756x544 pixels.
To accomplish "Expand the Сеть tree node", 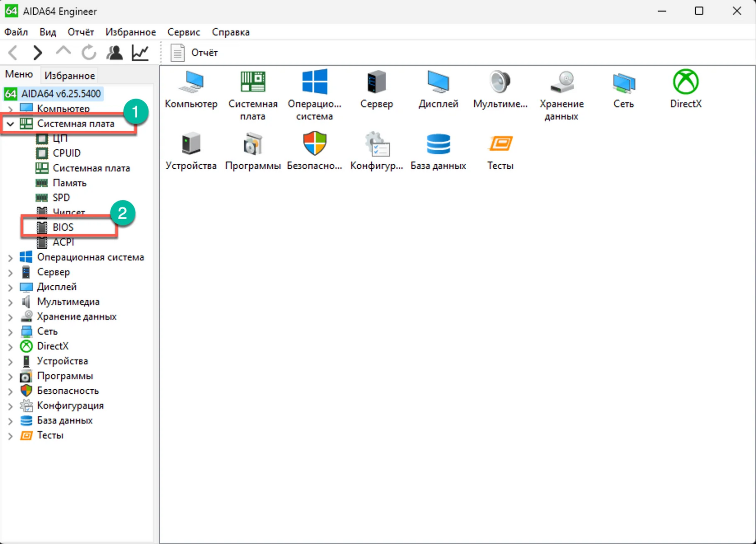I will (x=10, y=332).
